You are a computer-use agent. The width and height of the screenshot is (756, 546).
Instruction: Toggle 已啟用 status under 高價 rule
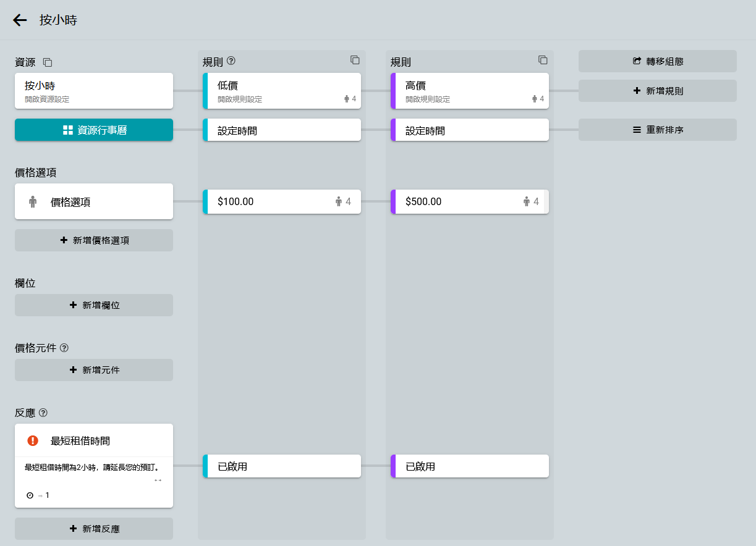click(x=470, y=466)
